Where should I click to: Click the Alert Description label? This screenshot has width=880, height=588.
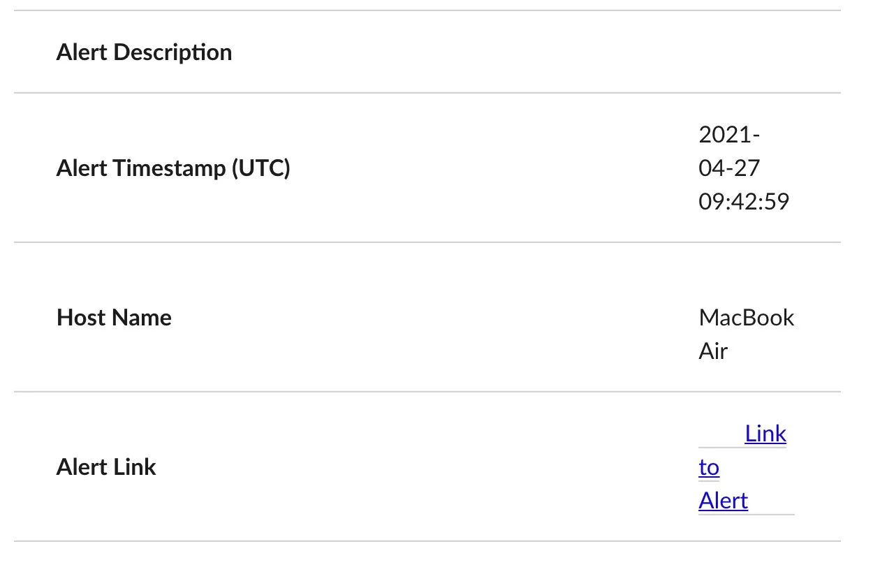click(x=144, y=52)
